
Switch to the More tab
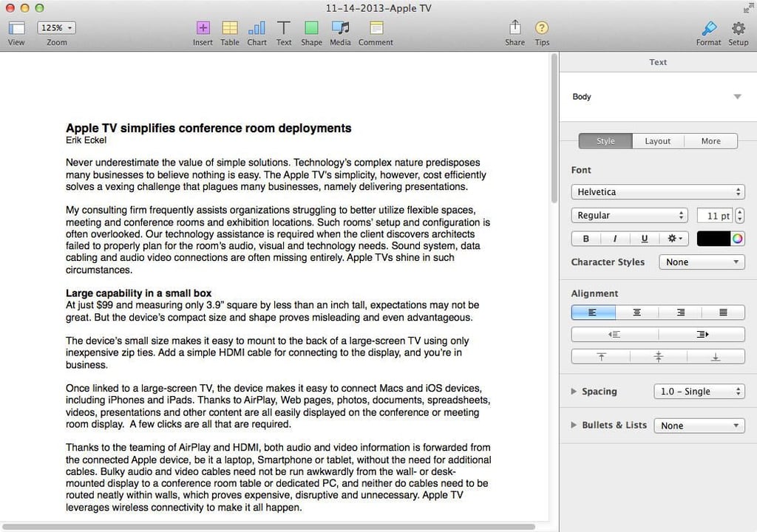pos(710,141)
